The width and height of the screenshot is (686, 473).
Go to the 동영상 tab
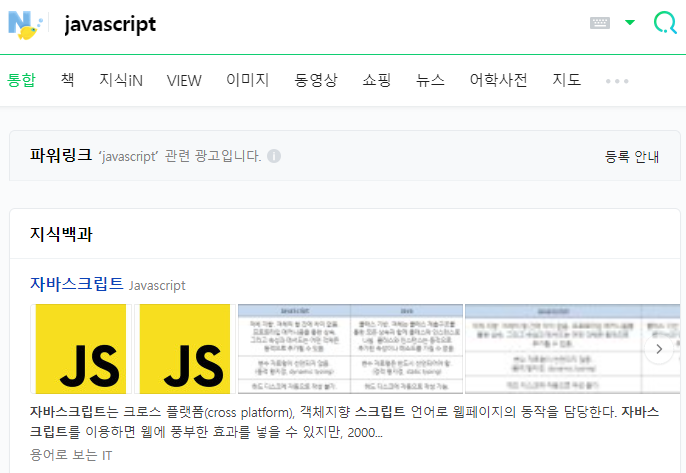316,80
